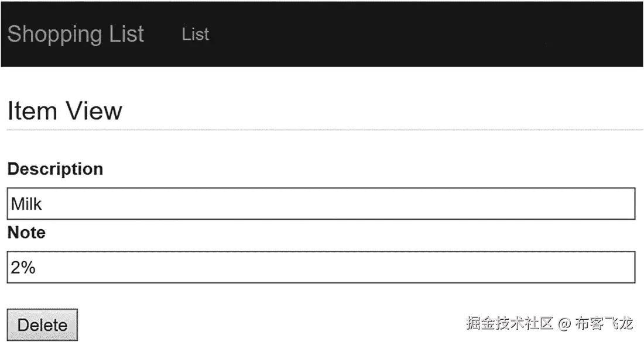Click the 2% text in Note box
644x342 pixels.
point(23,268)
